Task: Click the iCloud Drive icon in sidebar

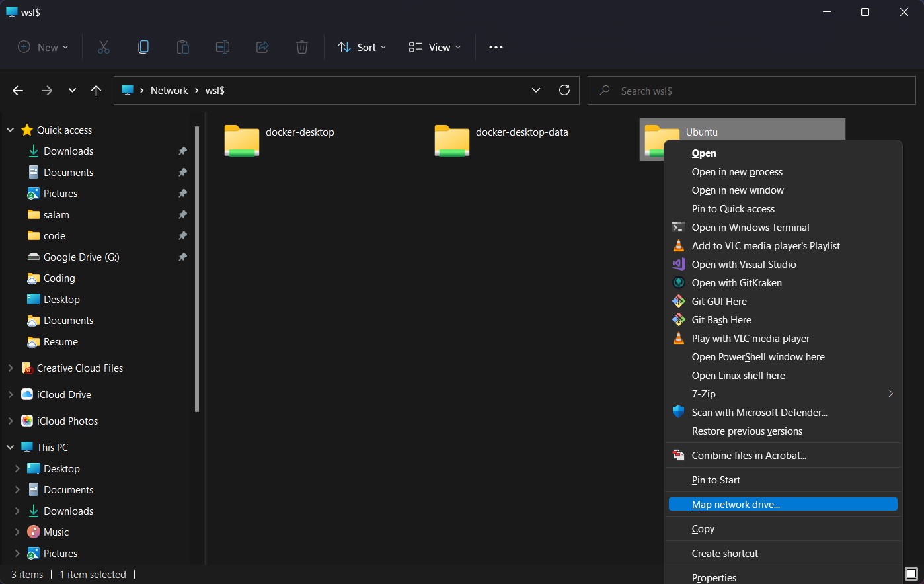Action: [27, 395]
